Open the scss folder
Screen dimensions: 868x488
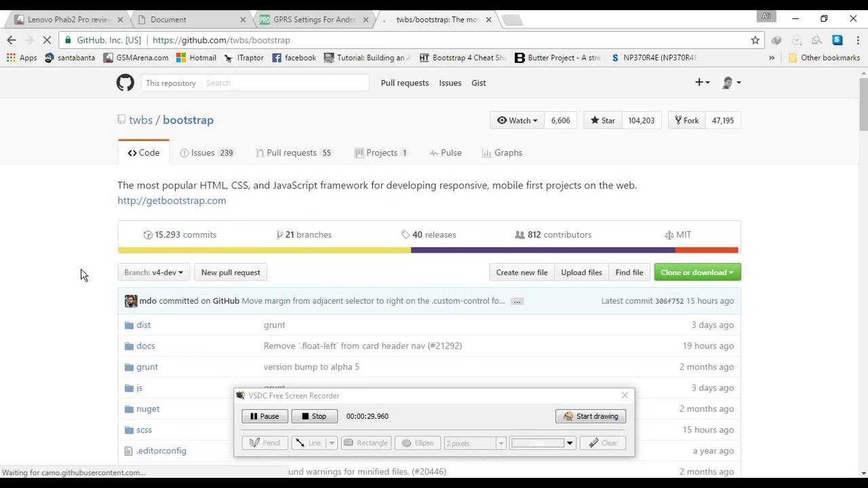(144, 430)
